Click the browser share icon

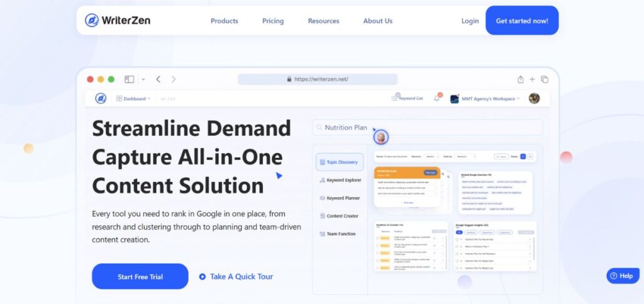coord(520,79)
